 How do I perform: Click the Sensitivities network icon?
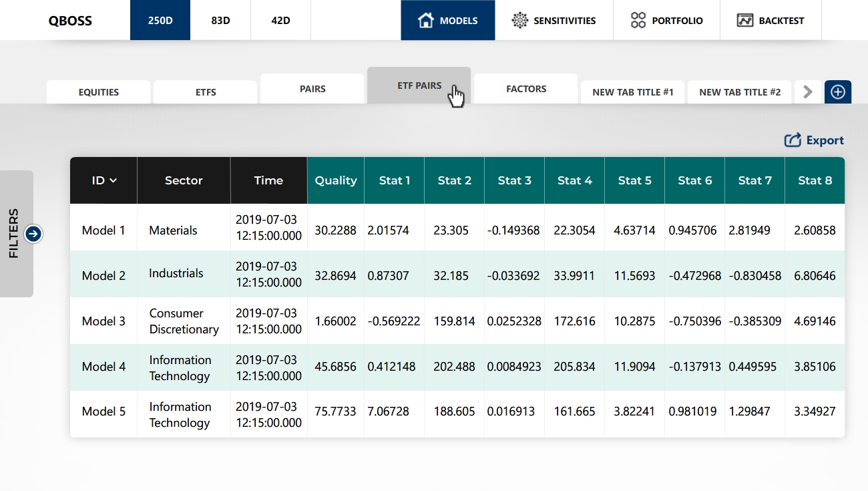[x=519, y=21]
